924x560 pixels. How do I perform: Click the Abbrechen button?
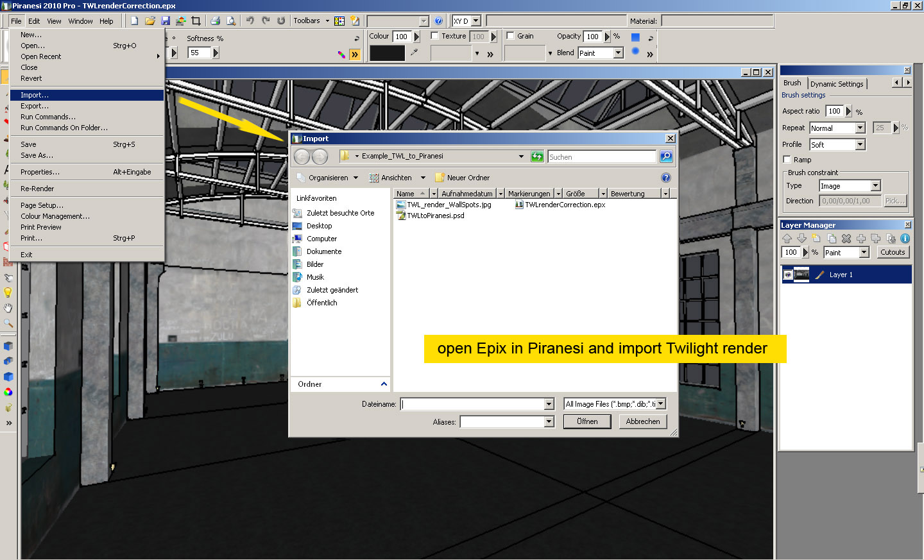643,421
